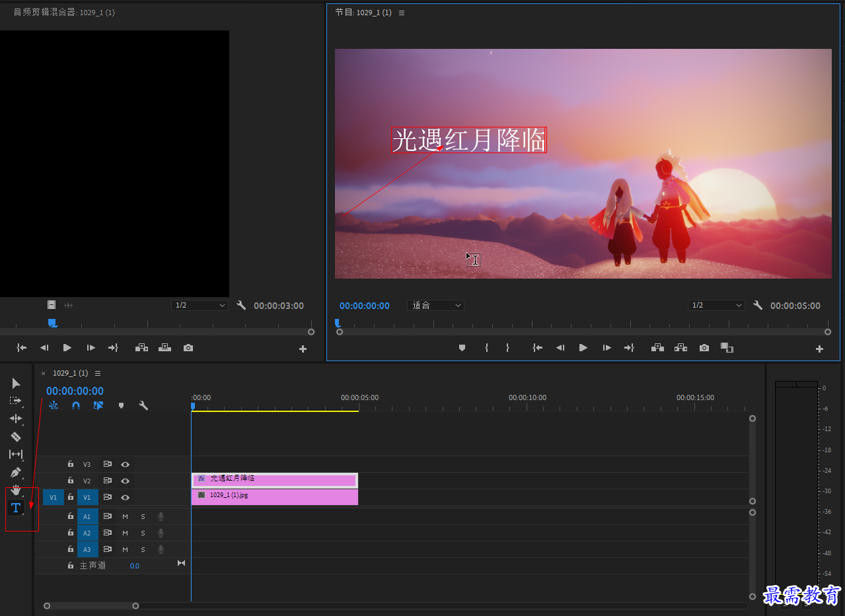845x616 pixels.
Task: Select the Selection (arrow) tool
Action: click(16, 384)
